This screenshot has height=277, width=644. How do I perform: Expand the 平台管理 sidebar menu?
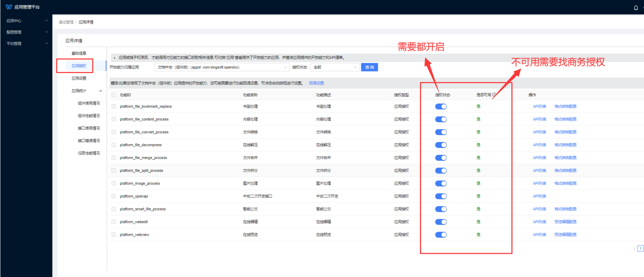tap(26, 44)
